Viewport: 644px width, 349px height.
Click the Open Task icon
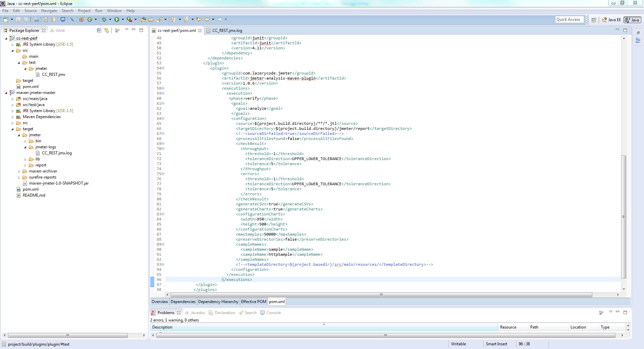tap(151, 20)
